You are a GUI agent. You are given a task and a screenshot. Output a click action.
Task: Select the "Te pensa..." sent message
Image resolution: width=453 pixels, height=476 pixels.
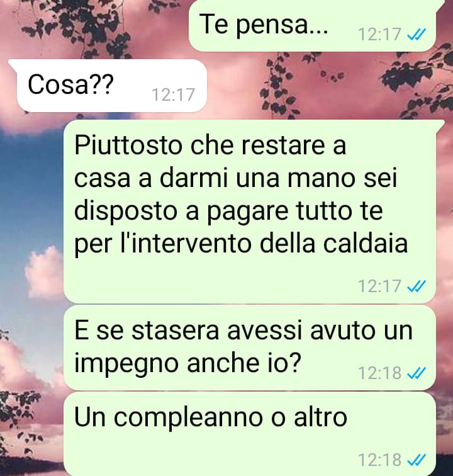[x=313, y=26]
